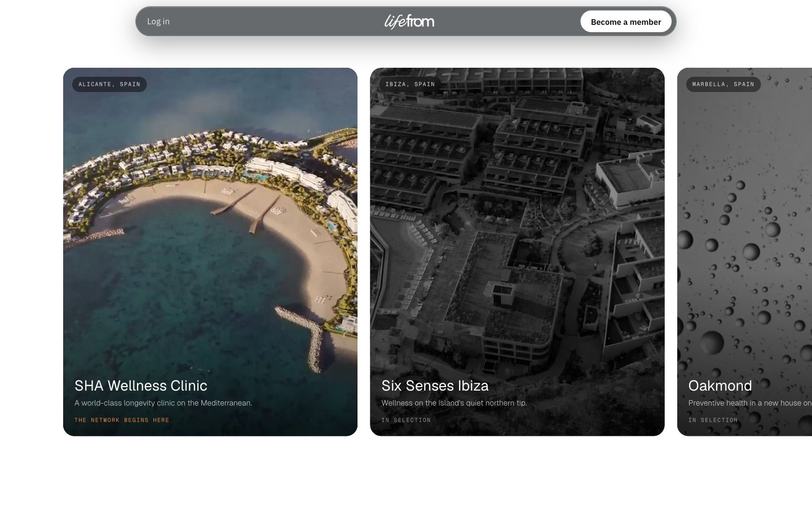Viewport: 812px width, 508px height.
Task: Select the SHA Wellness Clinic title
Action: pos(141,386)
